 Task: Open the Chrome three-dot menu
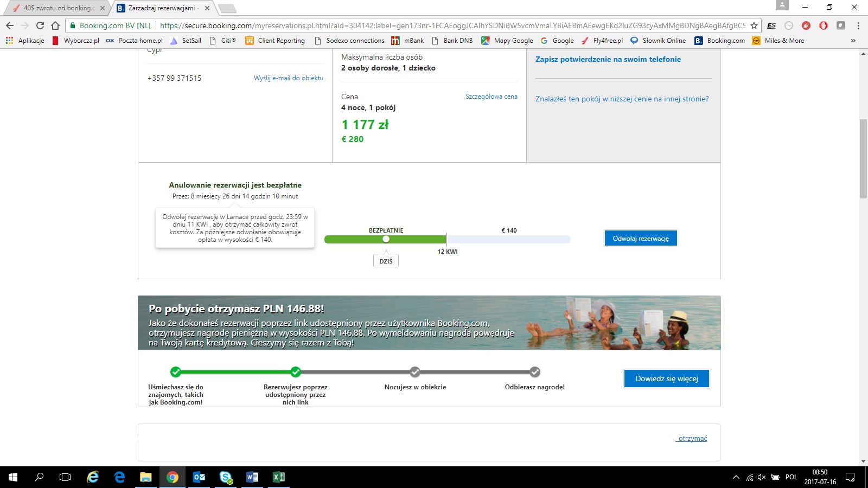pyautogui.click(x=858, y=25)
